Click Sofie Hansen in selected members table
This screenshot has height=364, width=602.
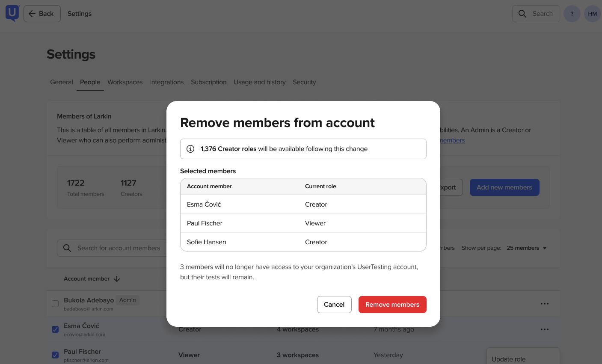[207, 242]
